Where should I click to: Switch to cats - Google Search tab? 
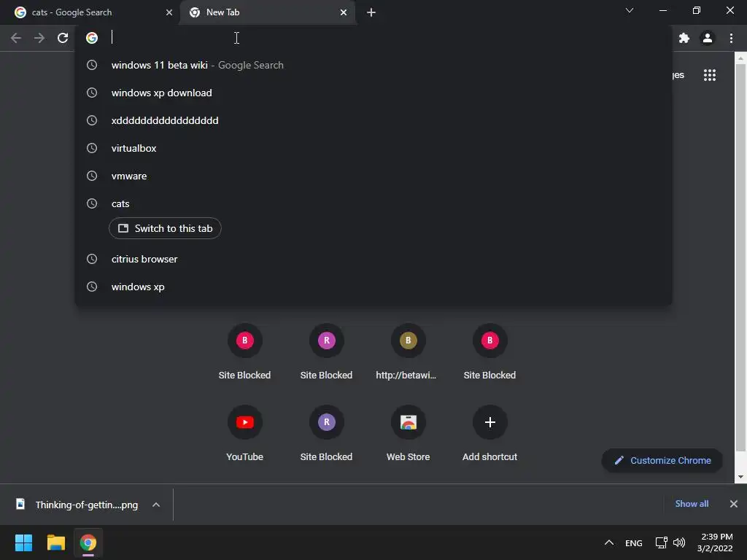click(90, 12)
